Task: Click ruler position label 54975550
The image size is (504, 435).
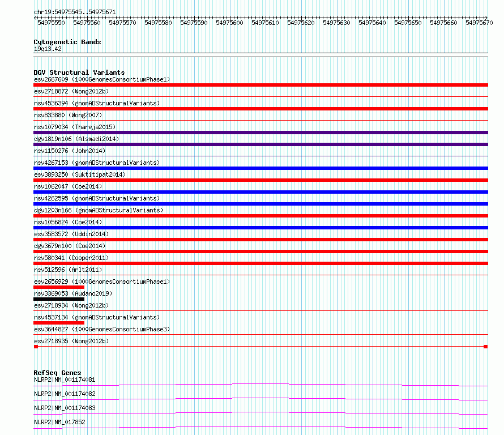Action: [51, 23]
